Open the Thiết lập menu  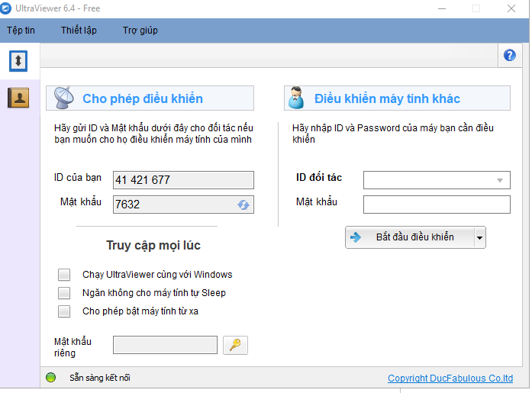(79, 31)
